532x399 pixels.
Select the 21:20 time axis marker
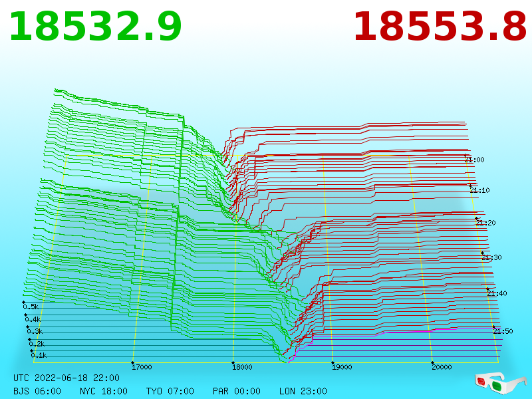click(486, 223)
